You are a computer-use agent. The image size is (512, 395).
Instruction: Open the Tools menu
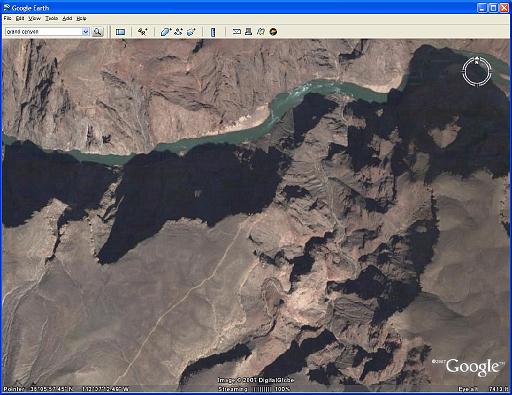[52, 19]
